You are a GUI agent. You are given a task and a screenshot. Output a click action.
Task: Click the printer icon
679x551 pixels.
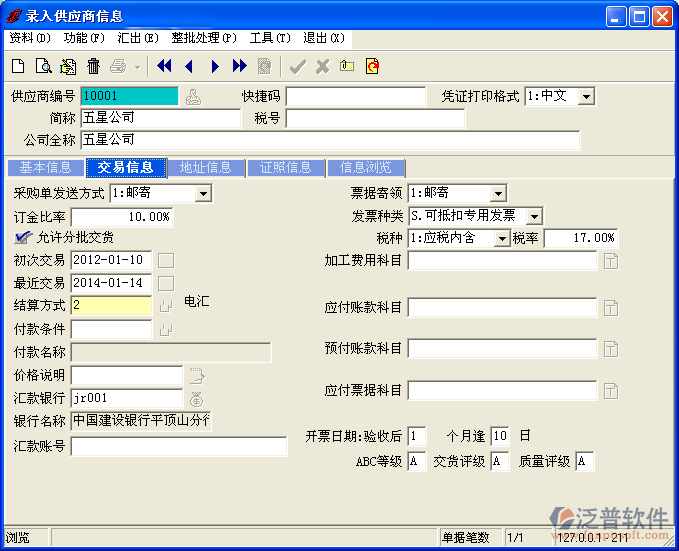[118, 66]
